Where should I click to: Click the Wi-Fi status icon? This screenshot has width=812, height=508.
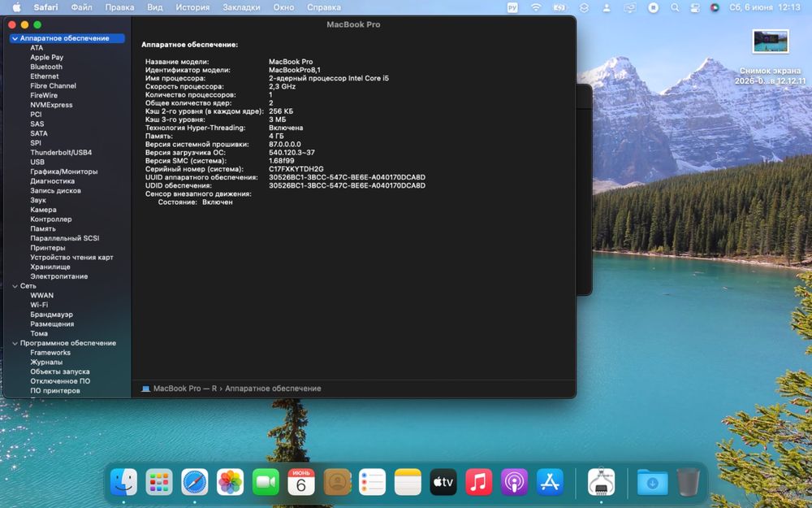[x=536, y=7]
